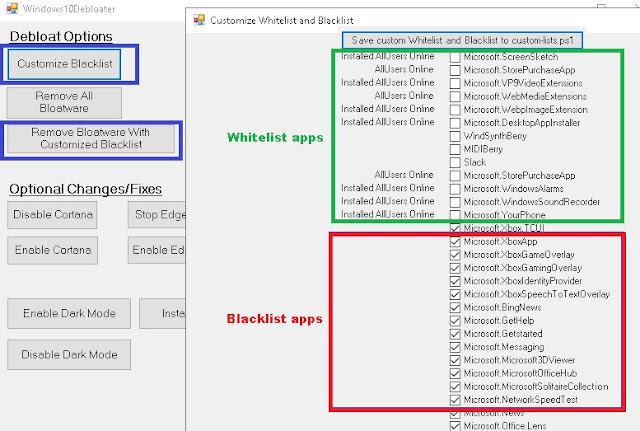Viewport: 640px width, 431px height.
Task: Click the Customize Whitelist and Blacklist window icon
Action: [x=199, y=20]
